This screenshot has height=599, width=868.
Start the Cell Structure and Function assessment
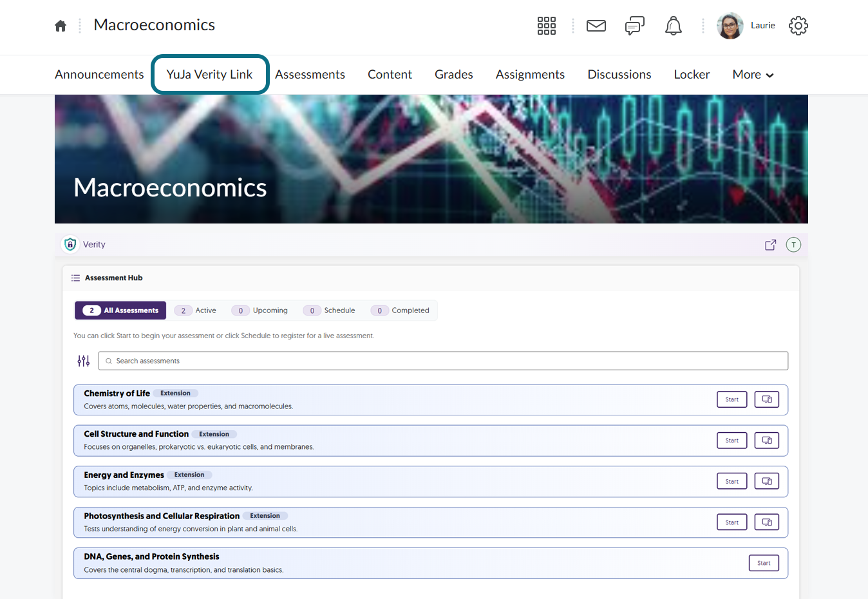[732, 441]
